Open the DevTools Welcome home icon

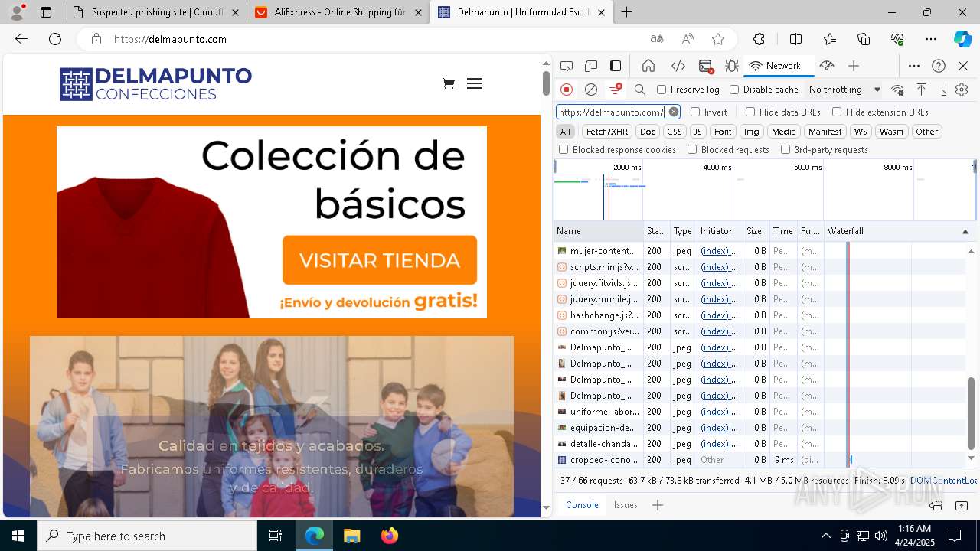(648, 66)
